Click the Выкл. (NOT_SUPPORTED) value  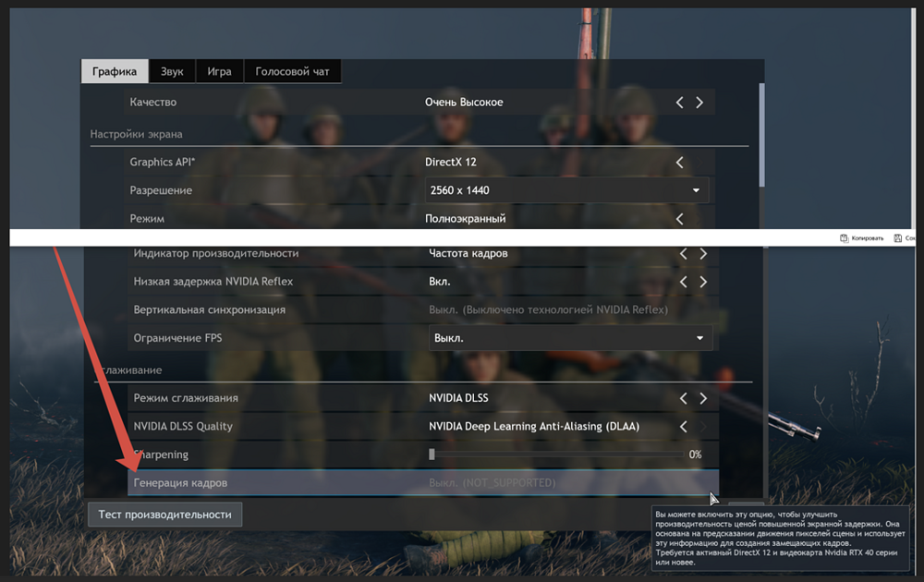click(492, 483)
